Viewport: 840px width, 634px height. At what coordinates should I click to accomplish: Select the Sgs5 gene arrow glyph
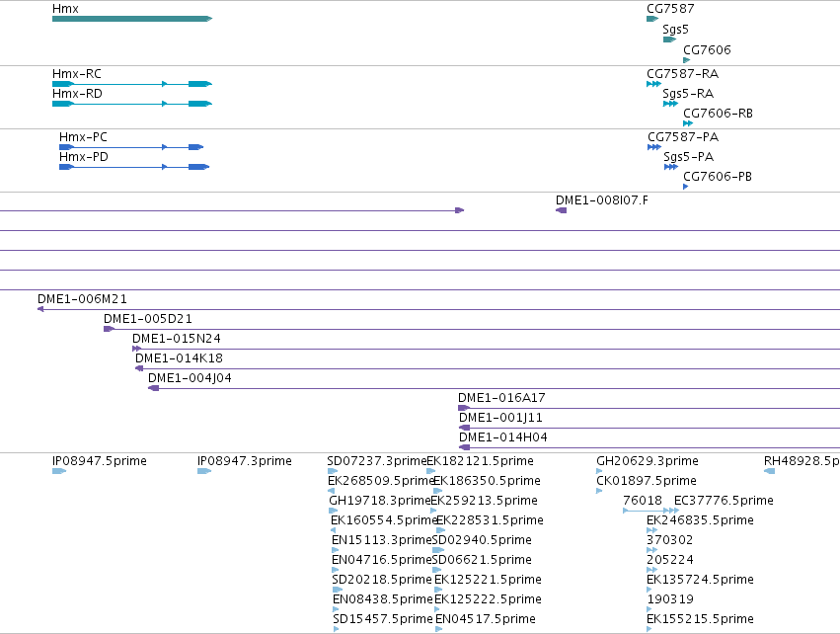pyautogui.click(x=669, y=40)
